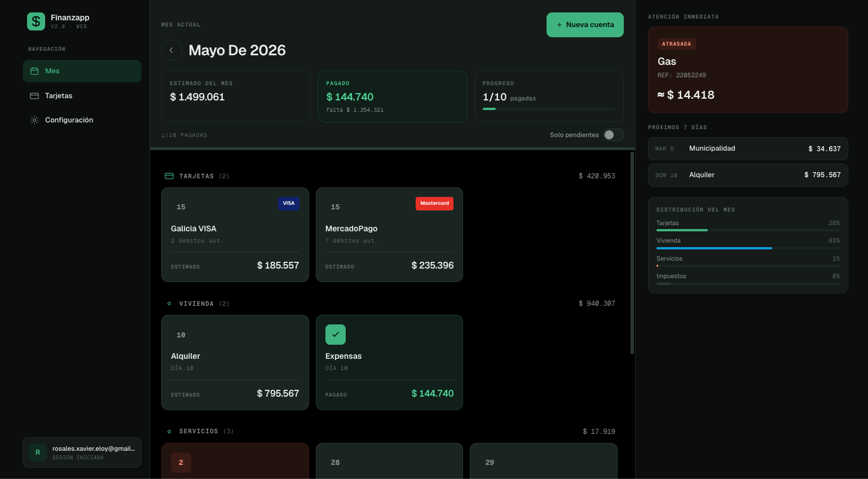868x479 pixels.
Task: Click the VISA badge on Galicia card
Action: point(289,203)
